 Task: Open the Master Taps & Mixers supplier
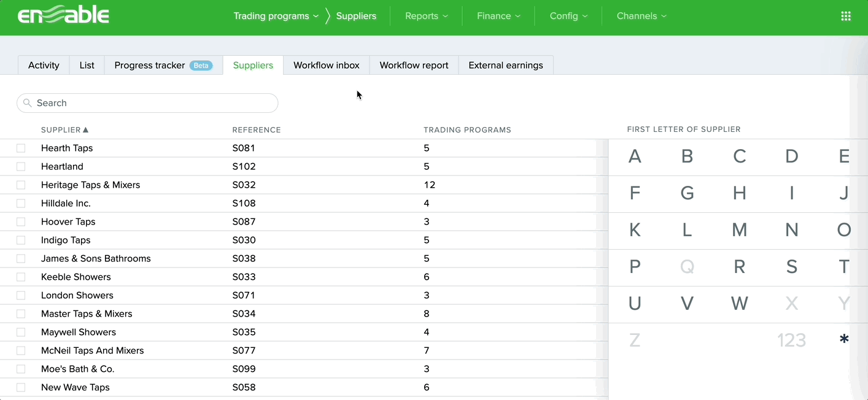click(x=87, y=313)
